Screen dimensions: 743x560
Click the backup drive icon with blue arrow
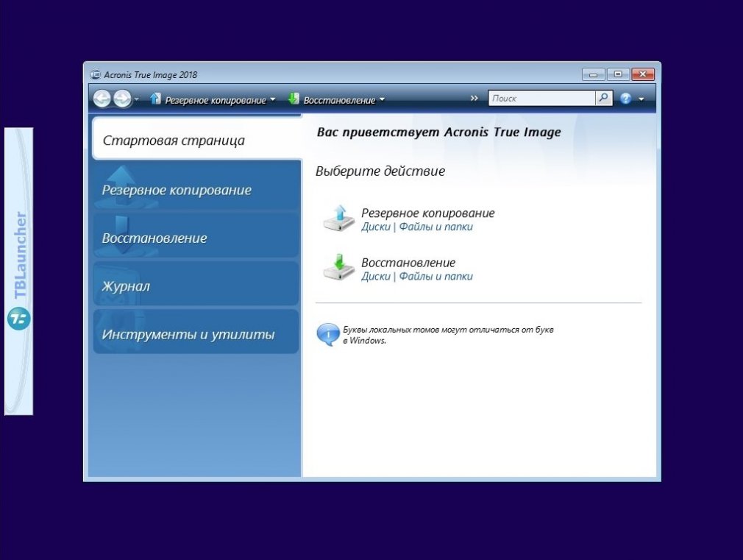(339, 219)
